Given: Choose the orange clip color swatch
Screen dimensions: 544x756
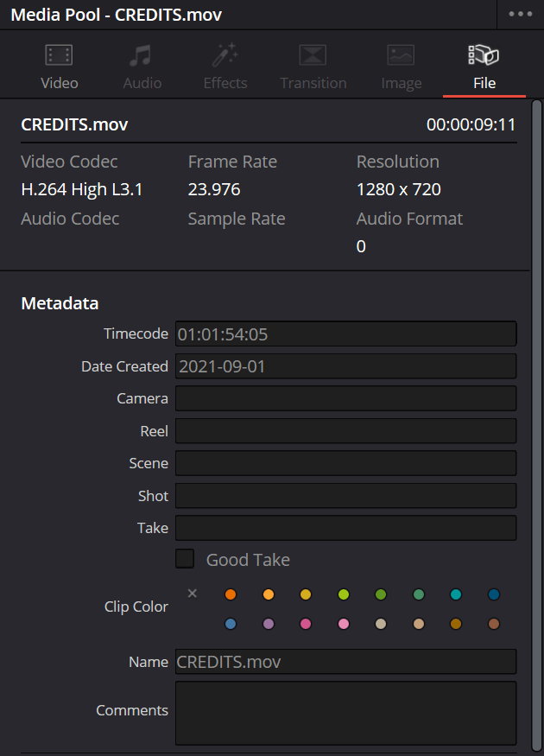Looking at the screenshot, I should 231,594.
